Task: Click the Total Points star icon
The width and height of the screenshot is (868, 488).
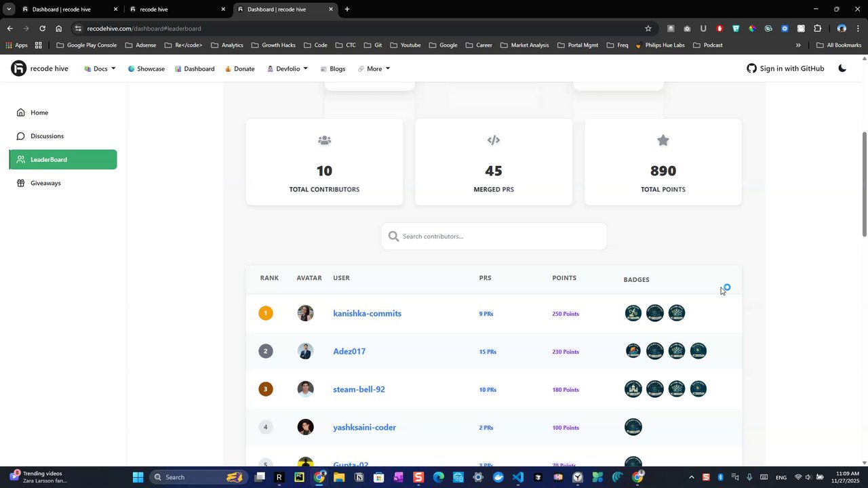Action: pos(663,140)
